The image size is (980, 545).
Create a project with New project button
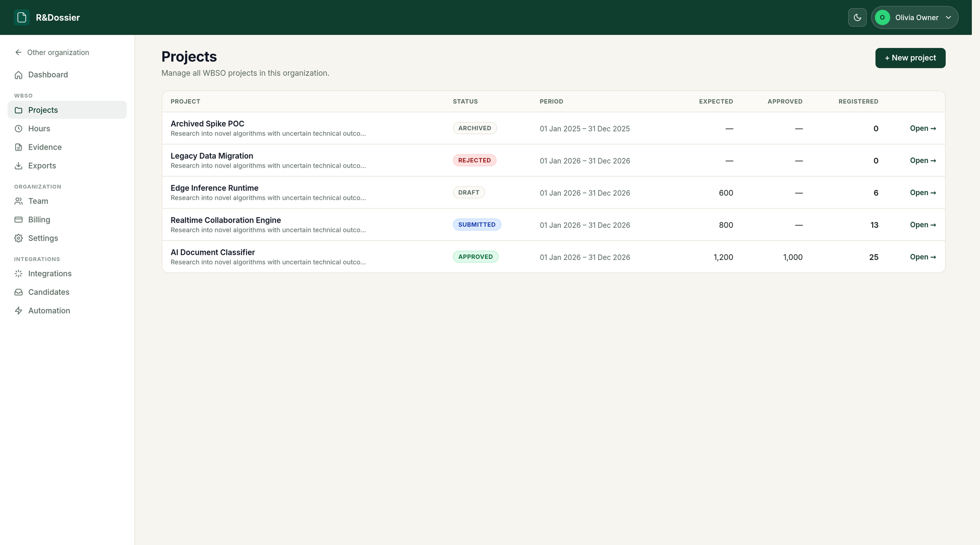[910, 58]
